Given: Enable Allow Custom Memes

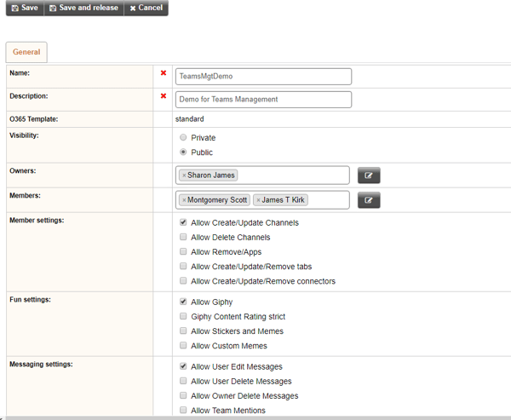Looking at the screenshot, I should tap(183, 345).
